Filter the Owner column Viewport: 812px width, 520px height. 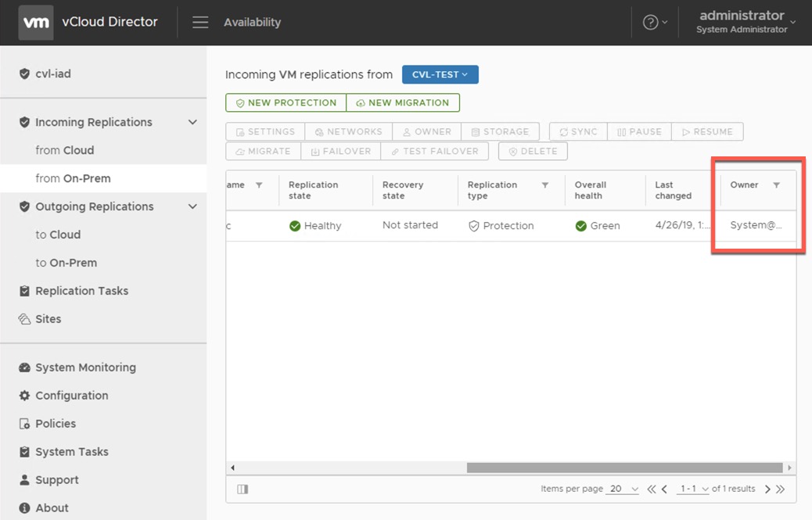click(776, 185)
